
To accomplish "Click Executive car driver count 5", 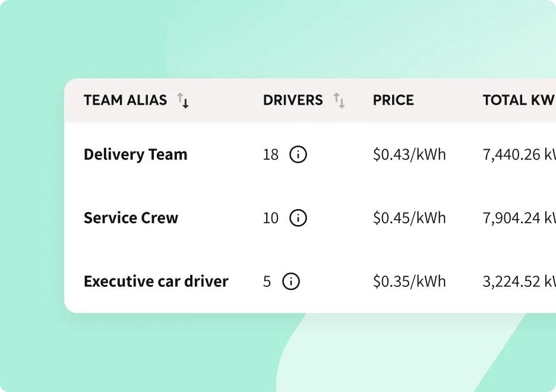I will coord(267,282).
